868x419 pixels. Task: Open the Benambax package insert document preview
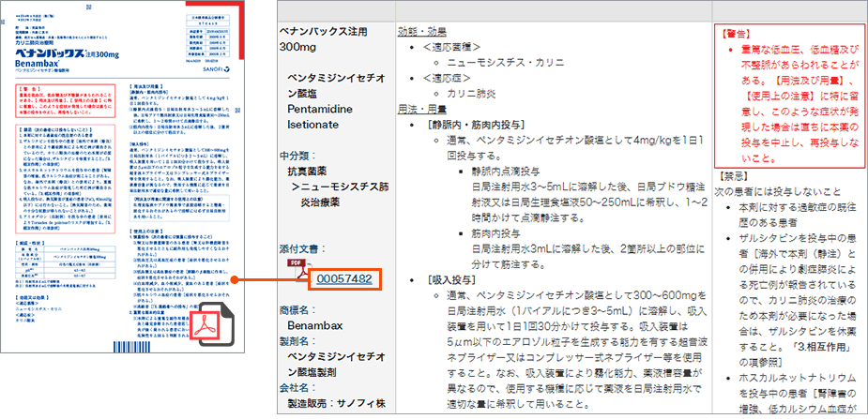pyautogui.click(x=122, y=177)
